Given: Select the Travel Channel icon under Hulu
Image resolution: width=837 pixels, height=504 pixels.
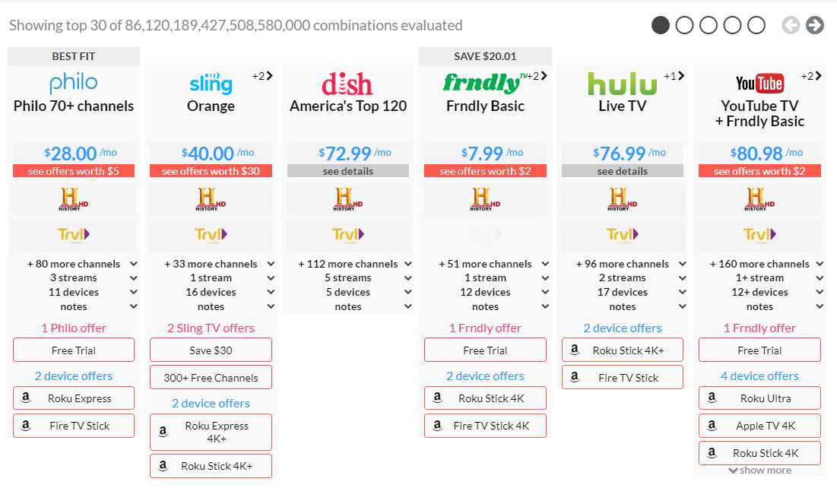Looking at the screenshot, I should tap(622, 236).
